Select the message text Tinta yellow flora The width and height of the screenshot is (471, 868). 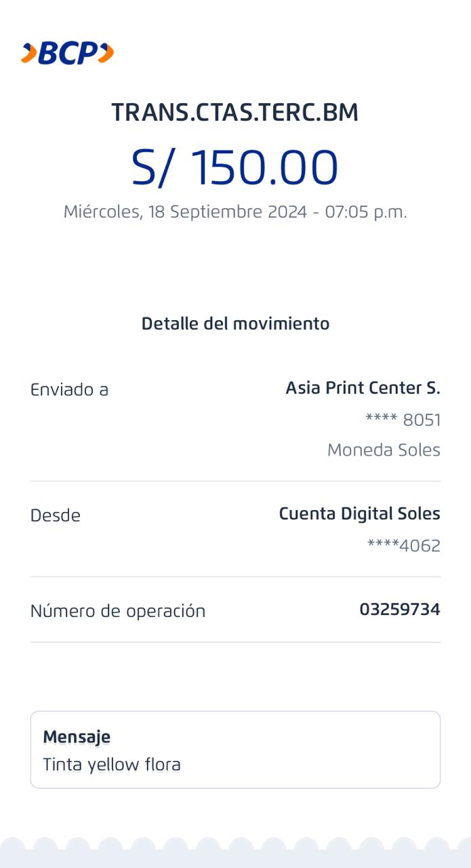[x=112, y=766]
